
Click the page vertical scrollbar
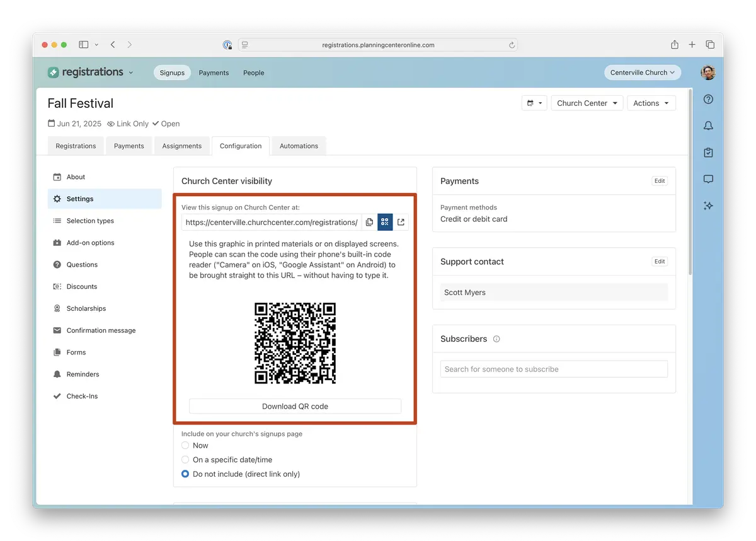pos(690,183)
